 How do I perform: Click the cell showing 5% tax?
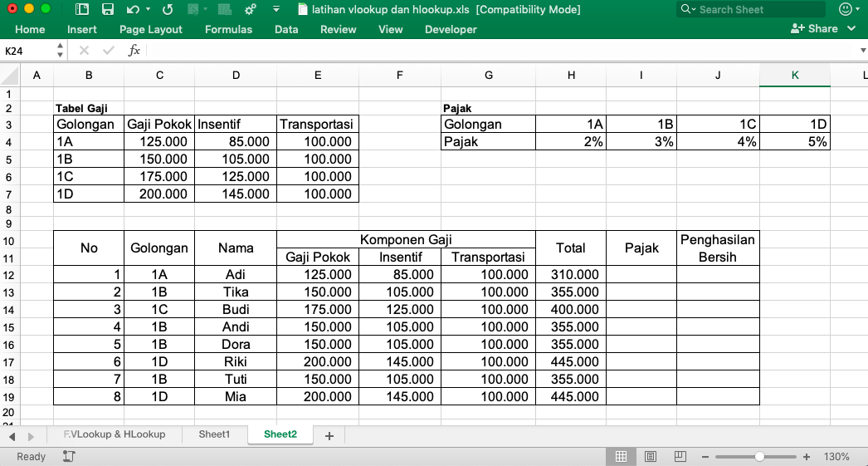tap(795, 142)
